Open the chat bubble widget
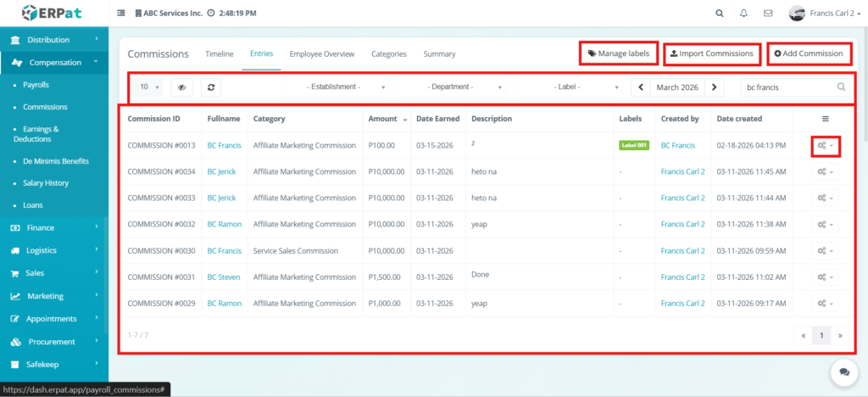Image resolution: width=868 pixels, height=397 pixels. [x=843, y=372]
